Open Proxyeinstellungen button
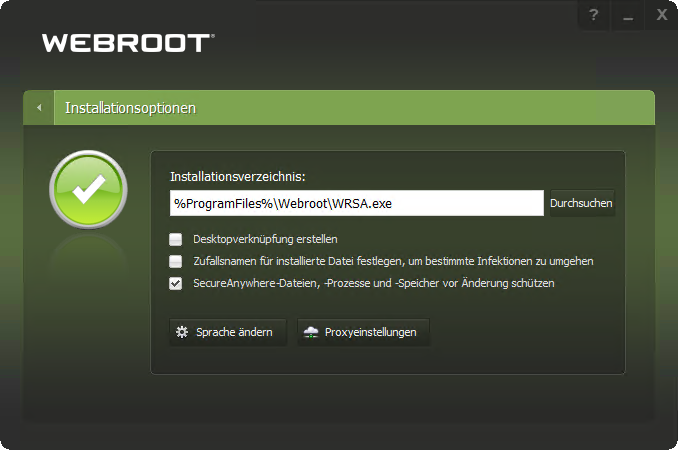Image resolution: width=678 pixels, height=450 pixels. [x=363, y=332]
